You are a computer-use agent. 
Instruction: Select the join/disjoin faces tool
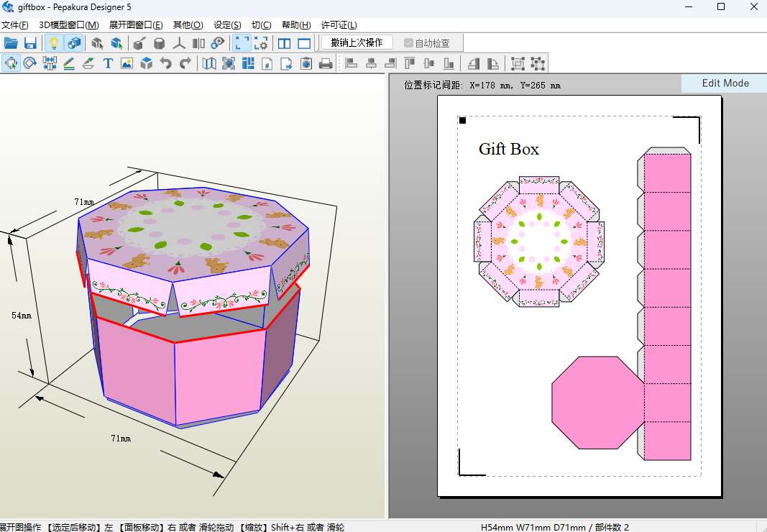tap(50, 63)
